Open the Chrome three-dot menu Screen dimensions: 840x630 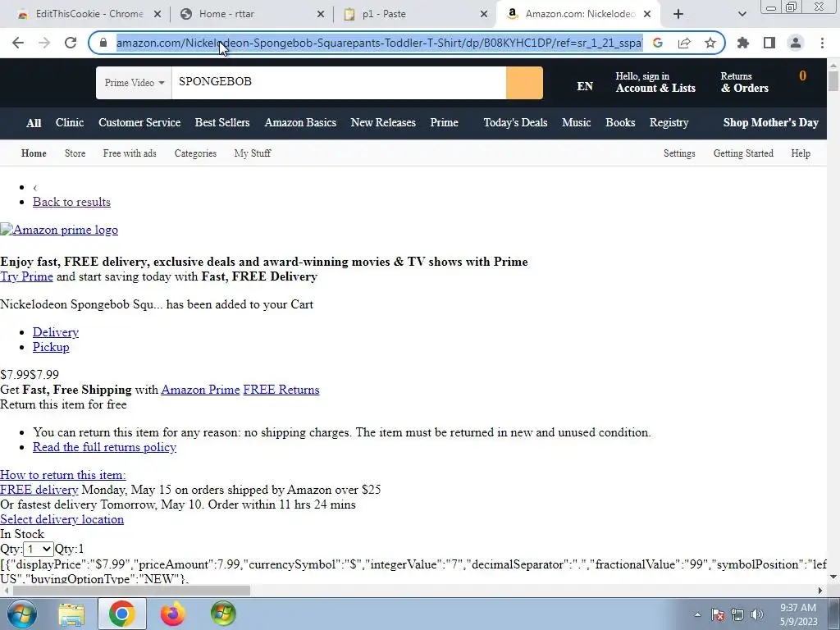pos(822,43)
